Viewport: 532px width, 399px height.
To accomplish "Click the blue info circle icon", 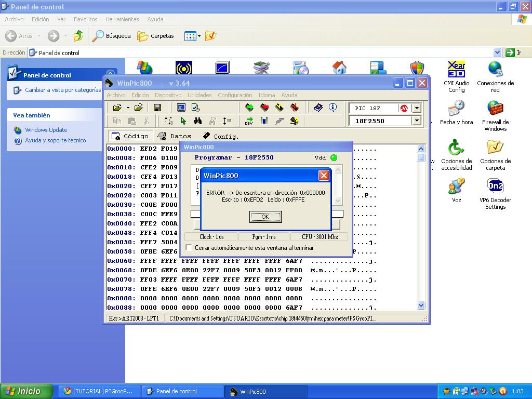I will [332, 108].
